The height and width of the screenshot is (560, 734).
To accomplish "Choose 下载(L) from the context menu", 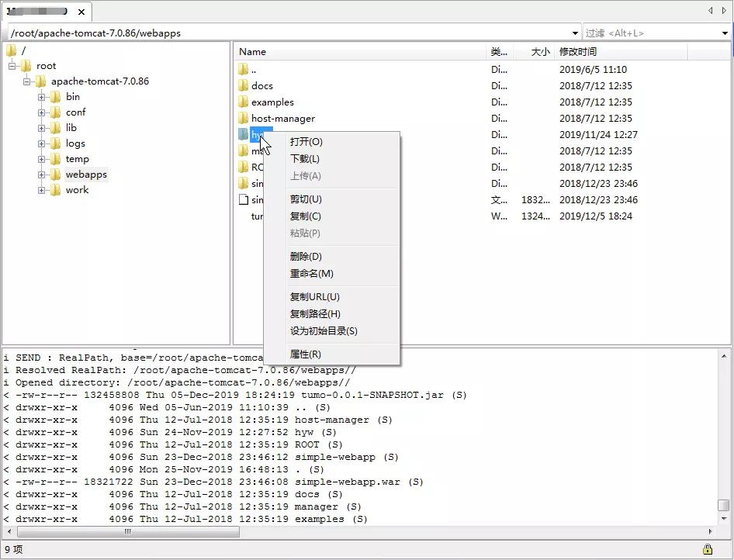I will [304, 159].
